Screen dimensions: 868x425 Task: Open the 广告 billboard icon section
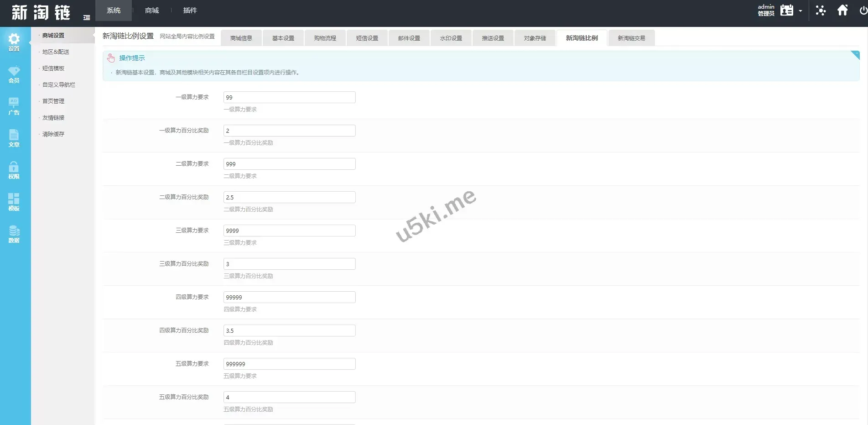(x=14, y=106)
